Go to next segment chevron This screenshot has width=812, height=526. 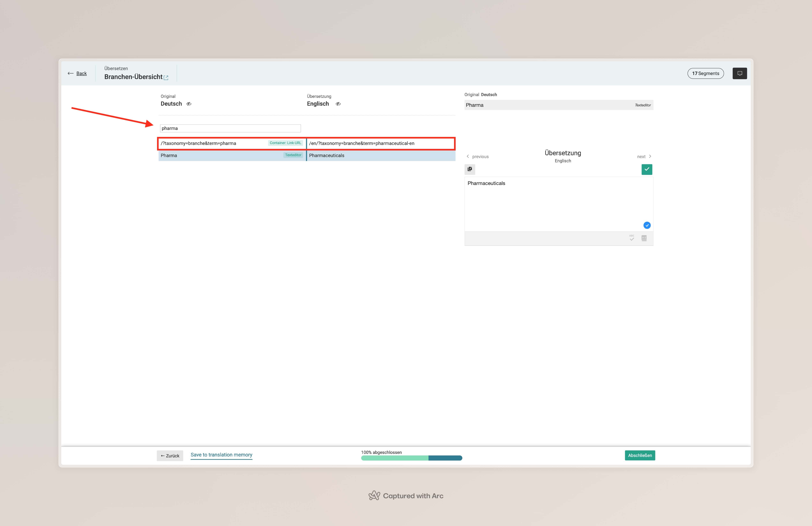point(650,157)
